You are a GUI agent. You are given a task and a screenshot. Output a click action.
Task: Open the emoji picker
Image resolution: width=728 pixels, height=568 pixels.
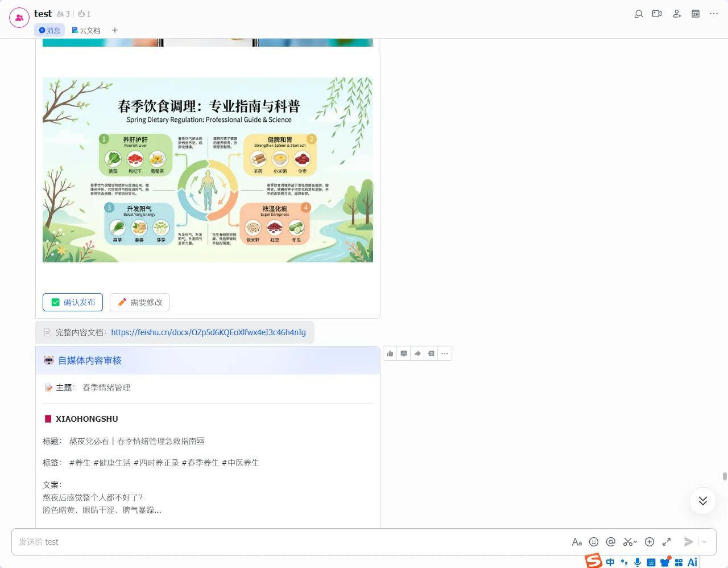pyautogui.click(x=594, y=542)
